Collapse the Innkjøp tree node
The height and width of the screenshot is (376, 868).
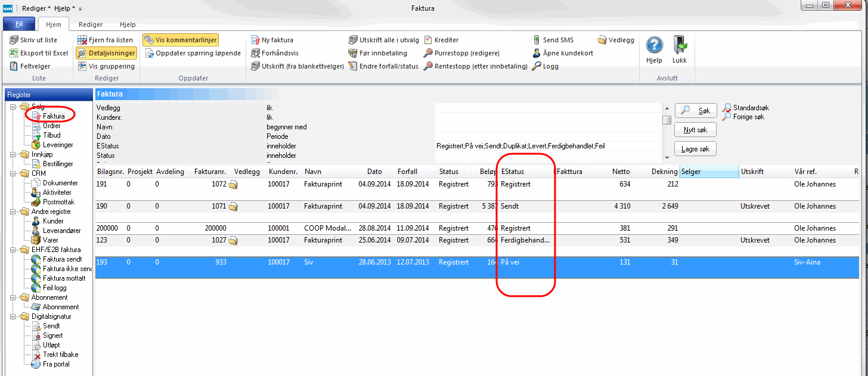14,154
